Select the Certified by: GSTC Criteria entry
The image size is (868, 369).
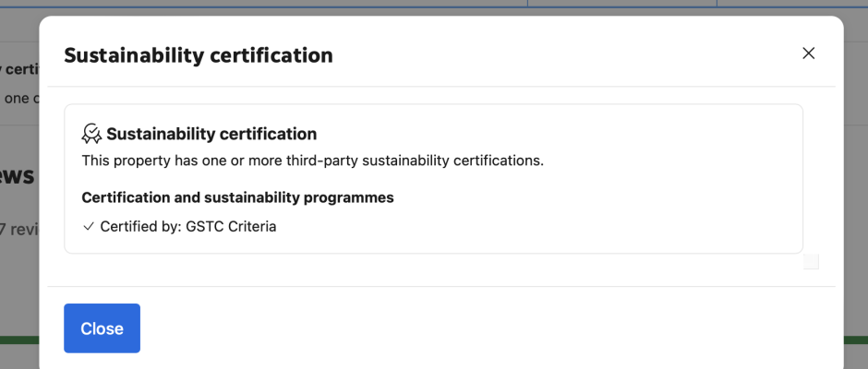pos(188,227)
